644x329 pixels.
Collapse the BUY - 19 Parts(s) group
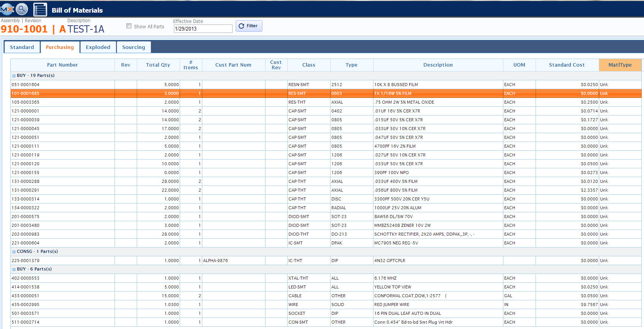tap(14, 76)
